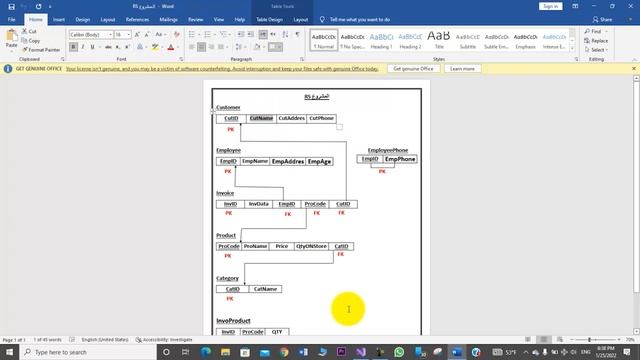Open the borders dropdown
The image size is (640, 360).
pyautogui.click(x=280, y=47)
